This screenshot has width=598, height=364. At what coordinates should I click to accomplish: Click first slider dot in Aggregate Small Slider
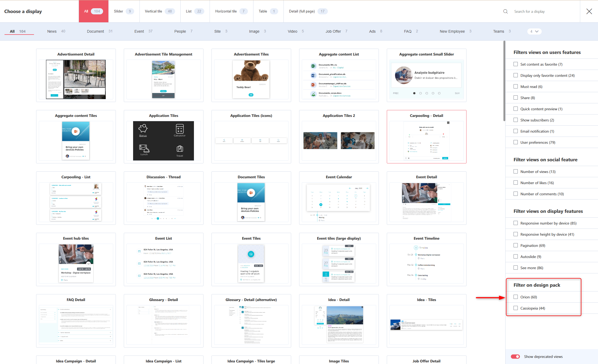(x=414, y=93)
